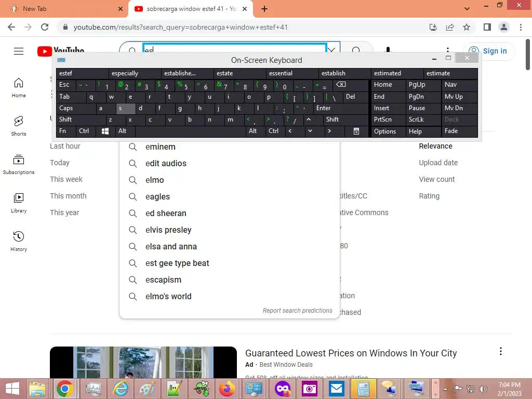Share this page using Chrome share icon
This screenshot has width=532, height=399.
coord(450,27)
